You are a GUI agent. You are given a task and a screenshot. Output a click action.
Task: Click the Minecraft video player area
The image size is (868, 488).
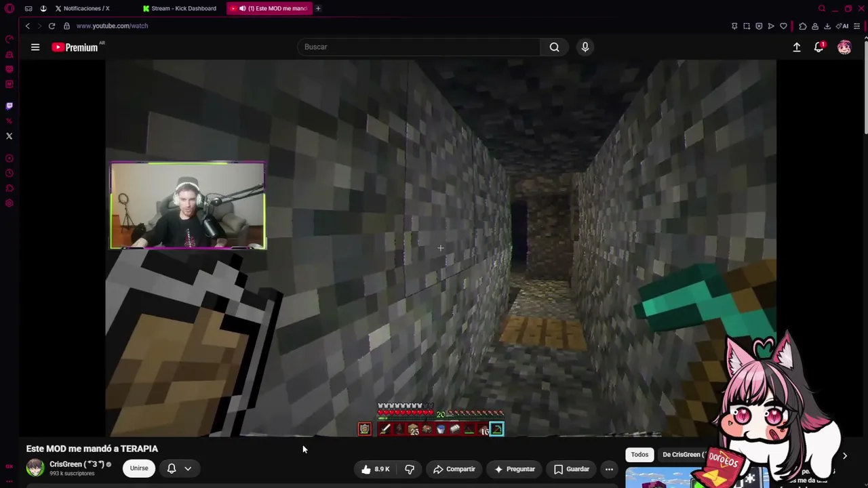coord(440,248)
